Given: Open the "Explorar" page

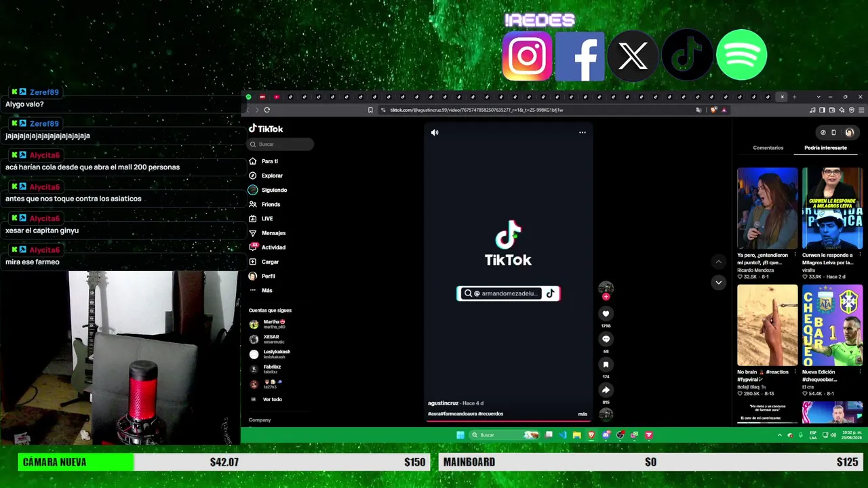Looking at the screenshot, I should pyautogui.click(x=266, y=176).
